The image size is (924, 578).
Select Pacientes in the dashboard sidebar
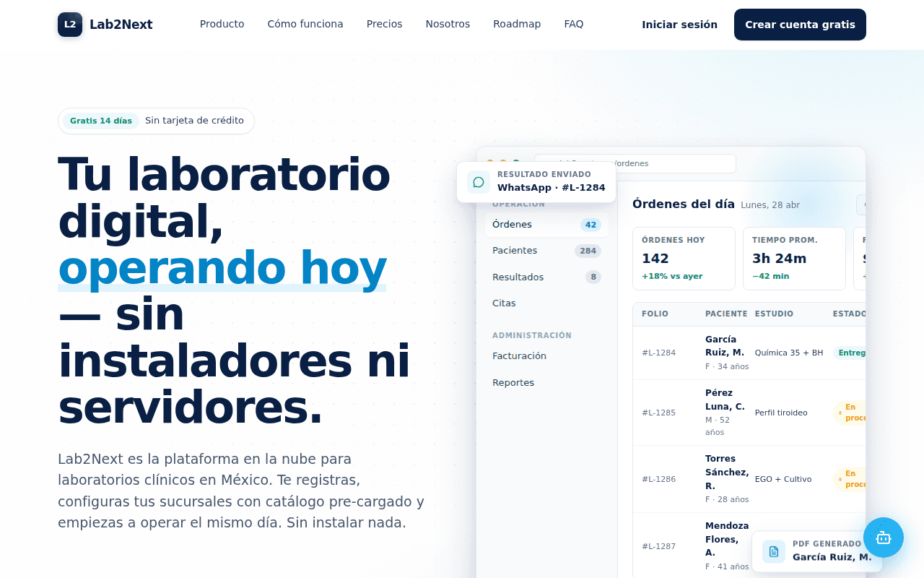point(546,251)
